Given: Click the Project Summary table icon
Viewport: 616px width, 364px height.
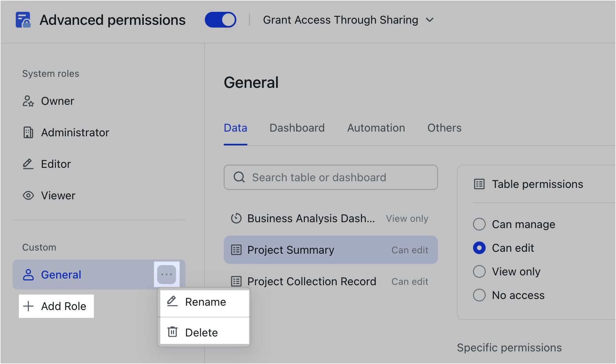Looking at the screenshot, I should coord(236,250).
